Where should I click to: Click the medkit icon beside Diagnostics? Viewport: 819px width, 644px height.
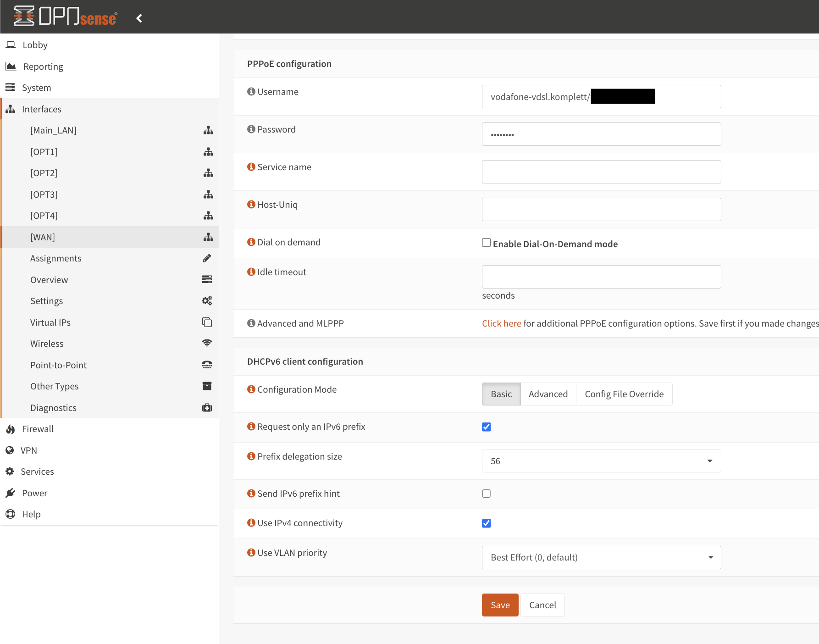point(207,408)
